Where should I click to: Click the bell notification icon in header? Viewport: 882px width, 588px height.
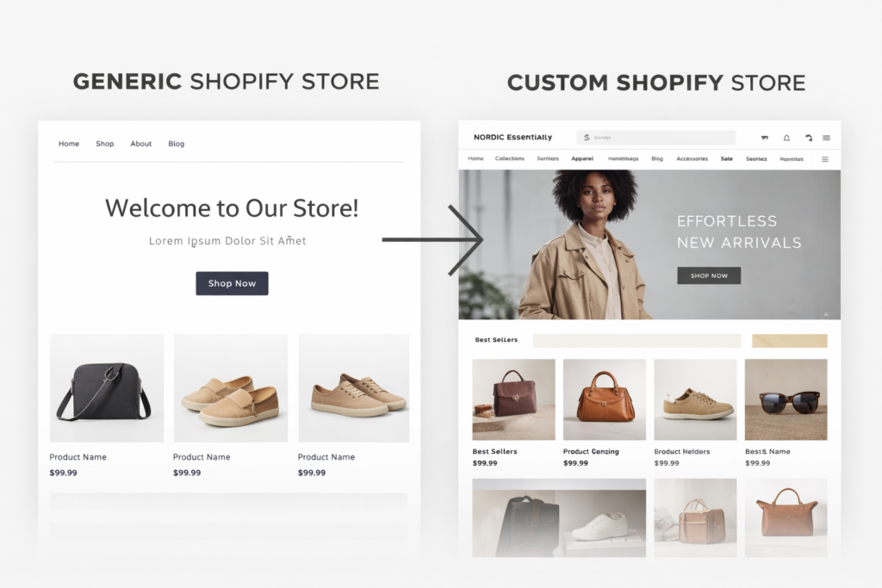[786, 138]
